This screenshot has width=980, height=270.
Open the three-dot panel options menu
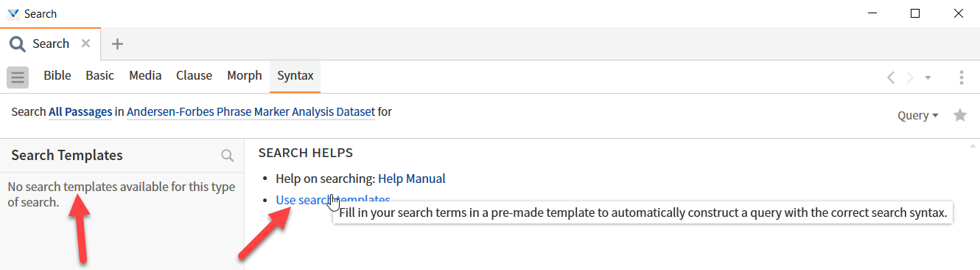click(x=962, y=77)
